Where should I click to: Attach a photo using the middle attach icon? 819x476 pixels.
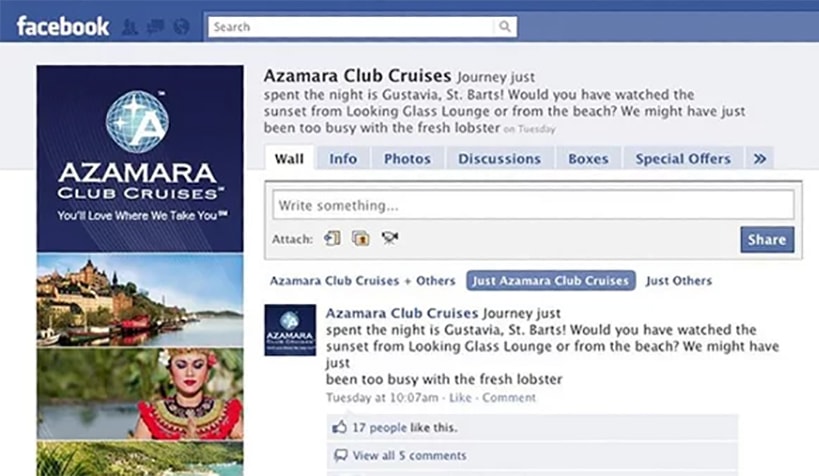(x=360, y=238)
